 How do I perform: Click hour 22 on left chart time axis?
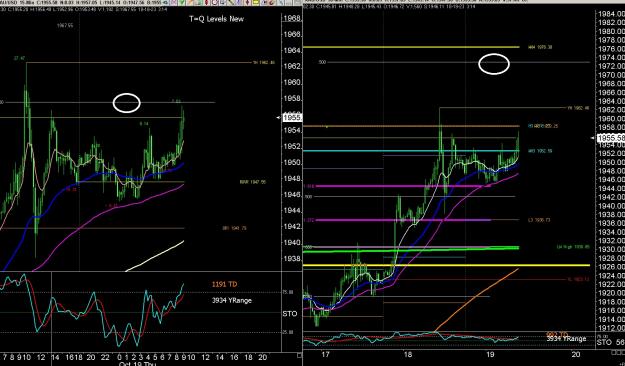105,356
